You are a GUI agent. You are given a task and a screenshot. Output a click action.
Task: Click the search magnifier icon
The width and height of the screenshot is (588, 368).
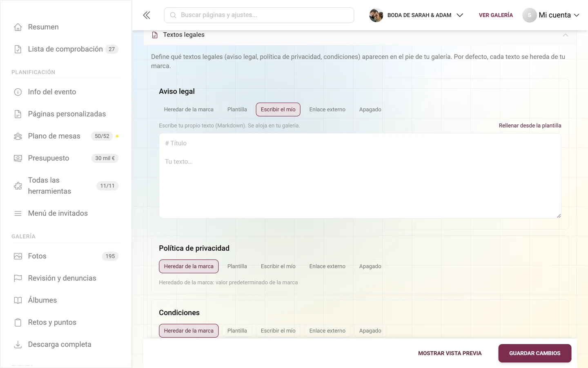point(173,15)
